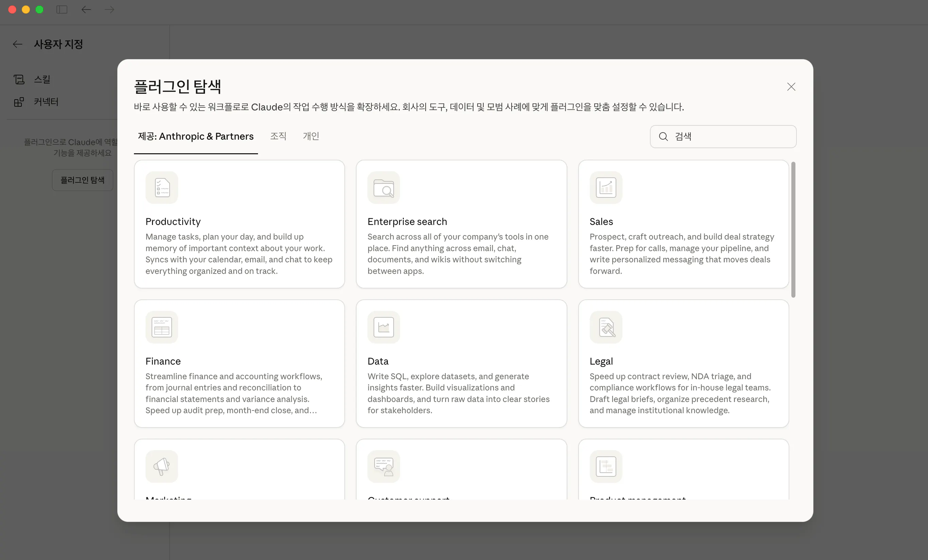
Task: Click the magnifier icon in search box
Action: click(x=663, y=136)
